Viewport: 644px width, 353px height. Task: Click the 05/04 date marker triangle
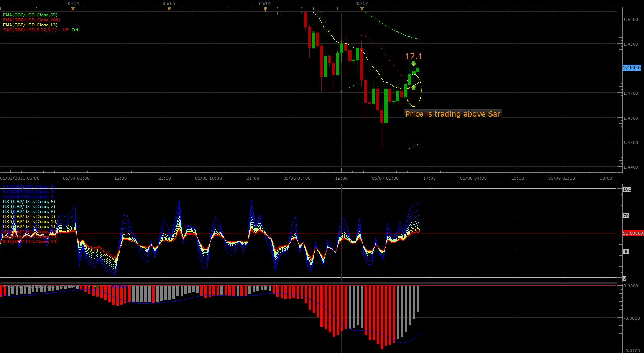(x=73, y=10)
